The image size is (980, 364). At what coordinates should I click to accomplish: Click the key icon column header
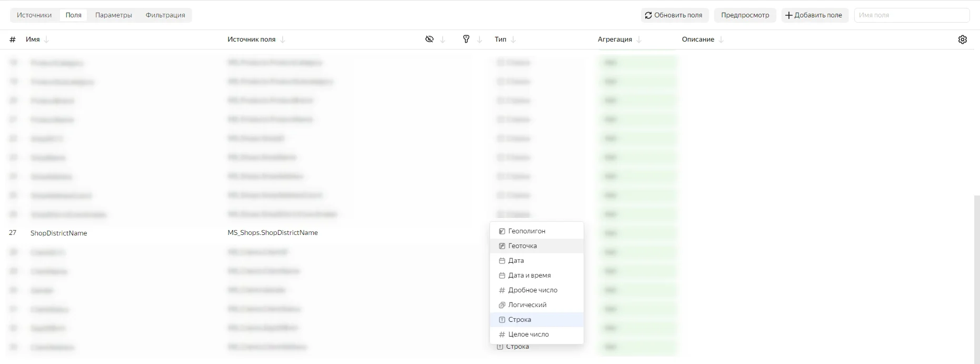point(466,39)
